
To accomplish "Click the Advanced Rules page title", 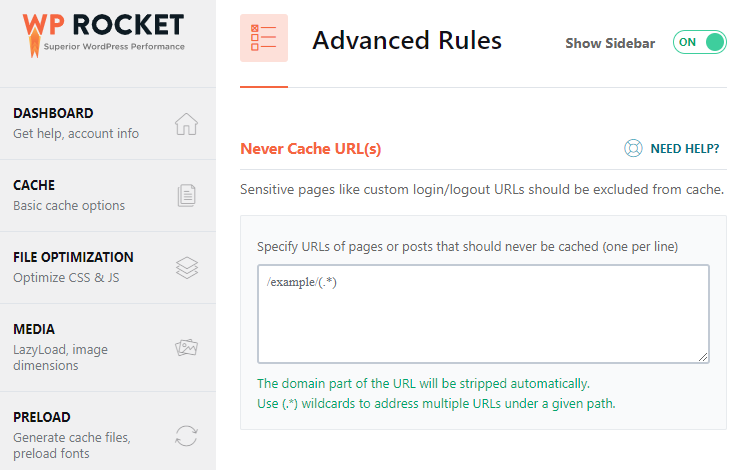I will [x=407, y=40].
